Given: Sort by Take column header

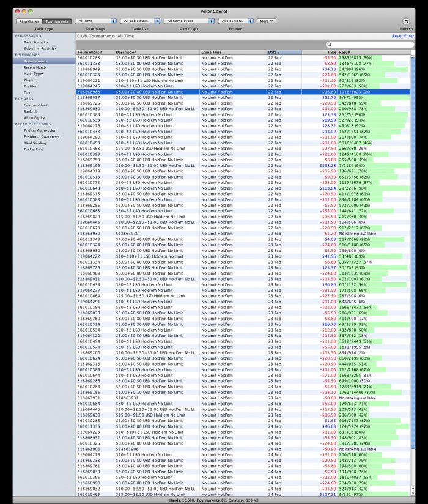Looking at the screenshot, I should click(319, 52).
